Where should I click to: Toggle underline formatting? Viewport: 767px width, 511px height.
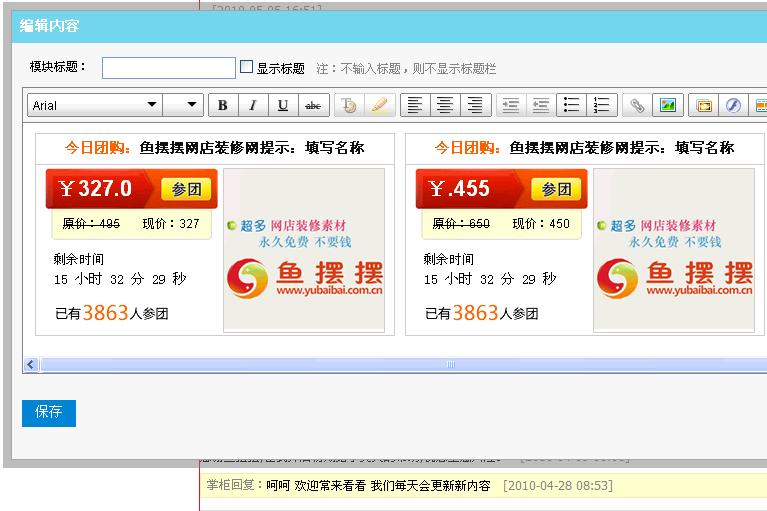click(283, 105)
